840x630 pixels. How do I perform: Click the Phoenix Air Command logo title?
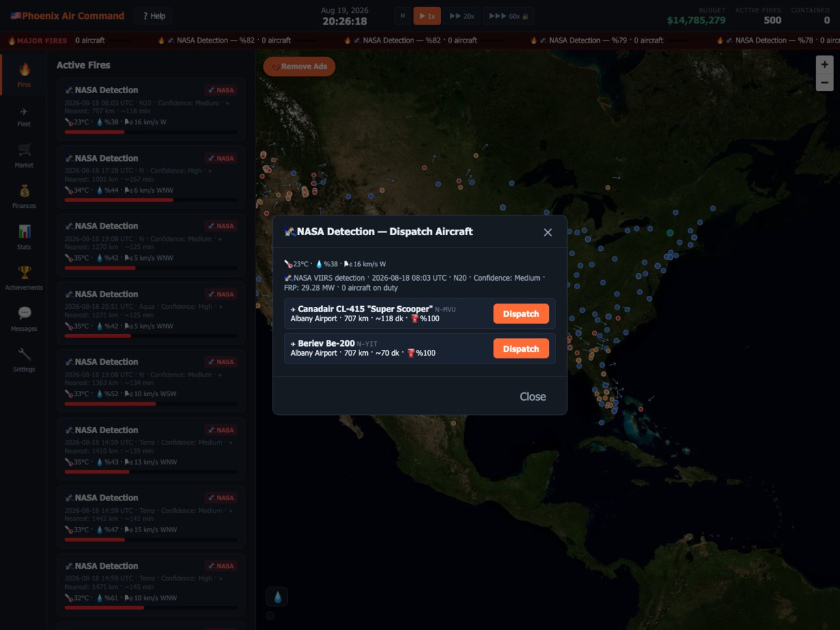click(x=67, y=16)
